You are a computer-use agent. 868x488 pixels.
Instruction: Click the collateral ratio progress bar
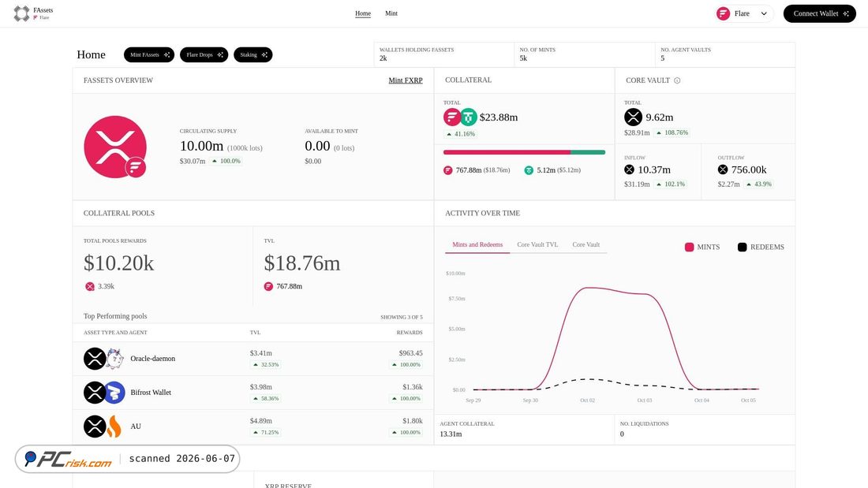coord(524,152)
